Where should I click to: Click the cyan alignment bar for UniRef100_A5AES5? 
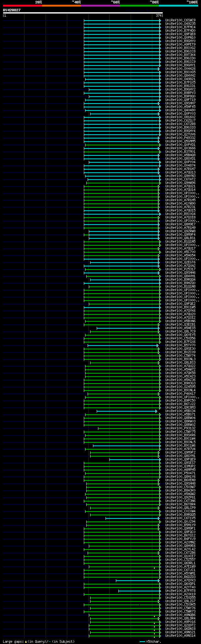coord(128,328)
